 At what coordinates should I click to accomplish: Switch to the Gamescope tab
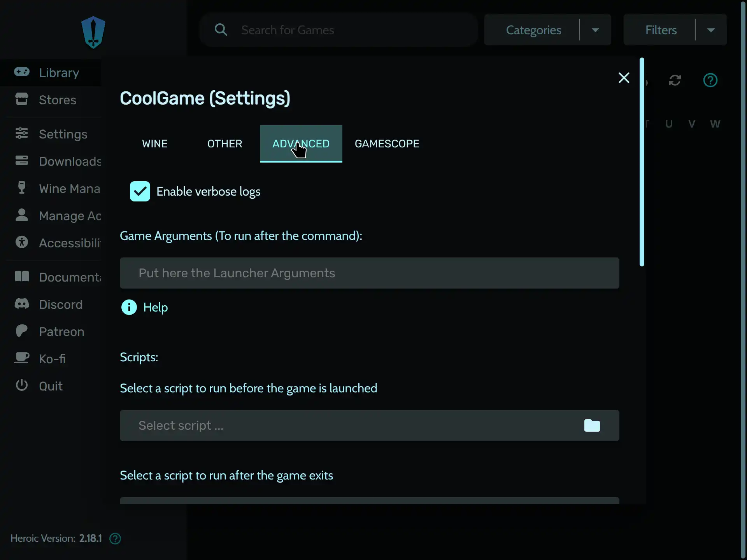(x=387, y=143)
